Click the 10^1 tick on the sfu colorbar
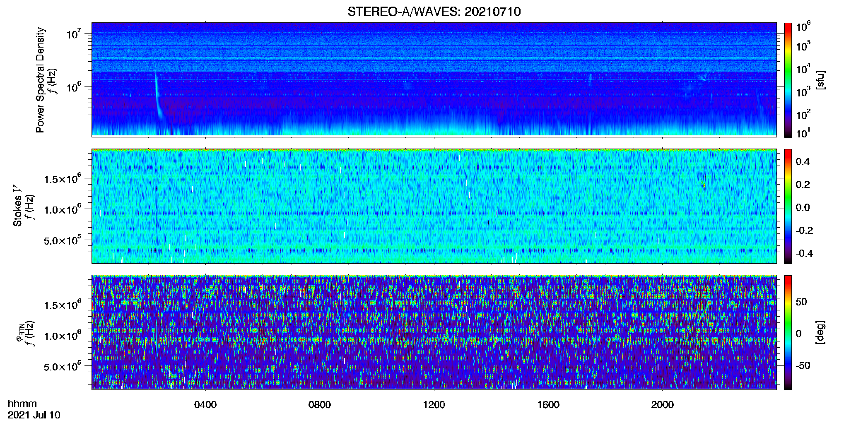 tap(803, 132)
